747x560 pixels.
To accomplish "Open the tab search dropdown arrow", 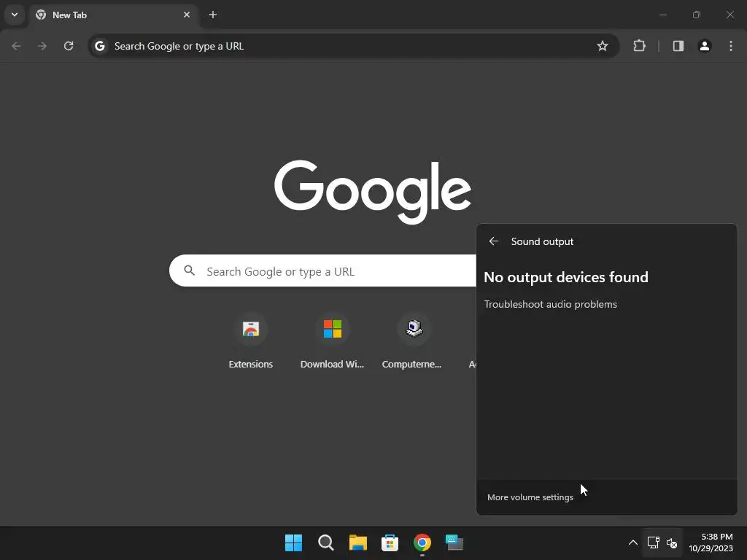I will pyautogui.click(x=15, y=15).
